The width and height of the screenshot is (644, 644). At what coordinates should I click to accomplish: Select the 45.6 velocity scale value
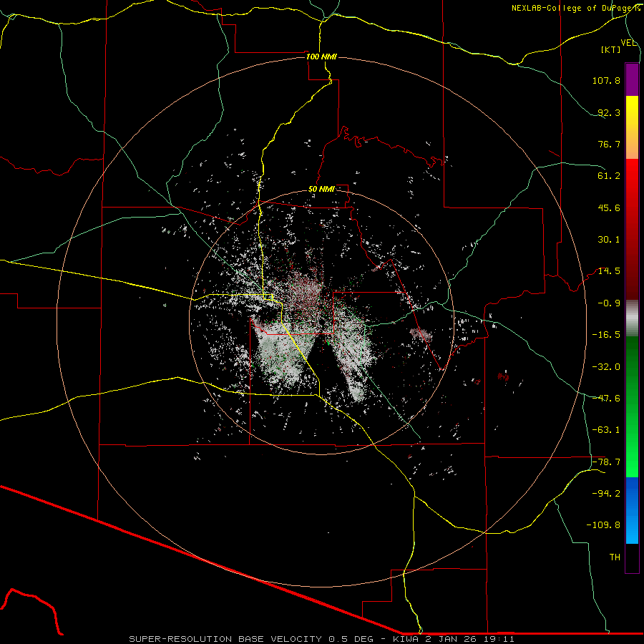point(609,208)
